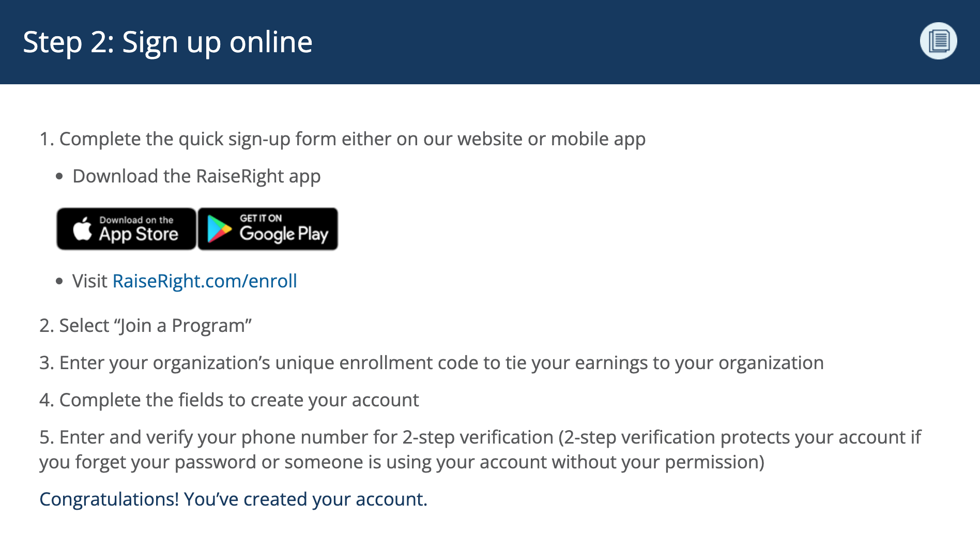This screenshot has height=548, width=980.
Task: Tap the Apple logo on App Store badge
Action: [82, 229]
